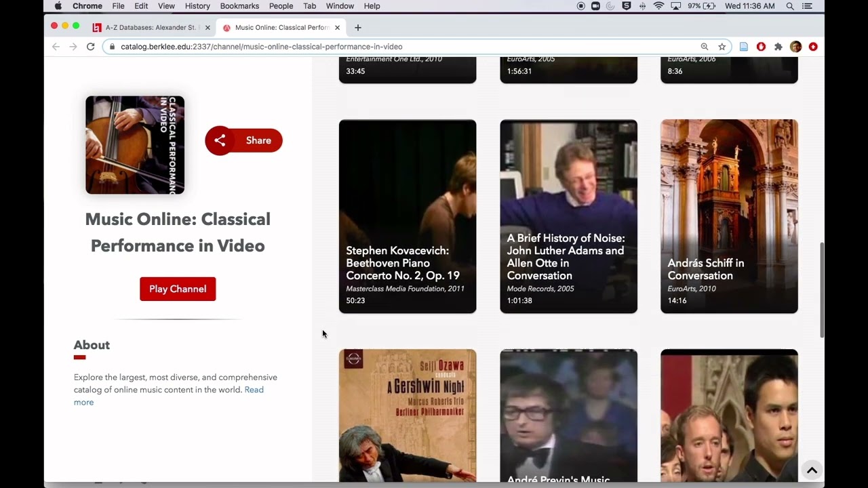The width and height of the screenshot is (868, 488).
Task: Open the Apple menu
Action: (58, 6)
